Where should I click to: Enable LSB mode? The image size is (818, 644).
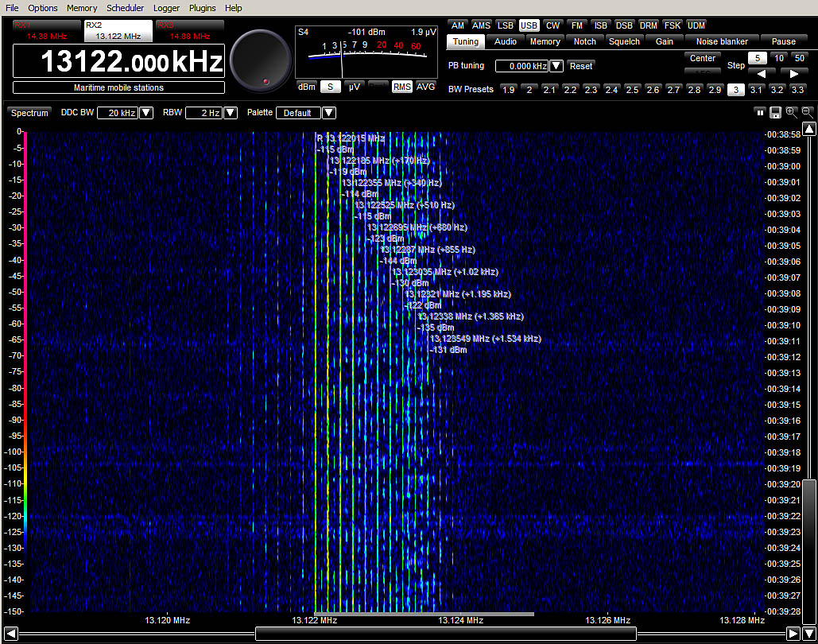point(505,25)
